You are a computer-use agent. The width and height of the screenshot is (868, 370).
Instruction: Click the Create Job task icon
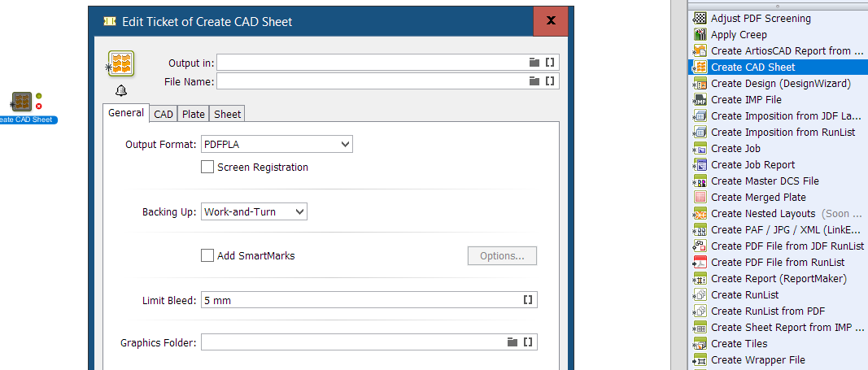[x=700, y=148]
